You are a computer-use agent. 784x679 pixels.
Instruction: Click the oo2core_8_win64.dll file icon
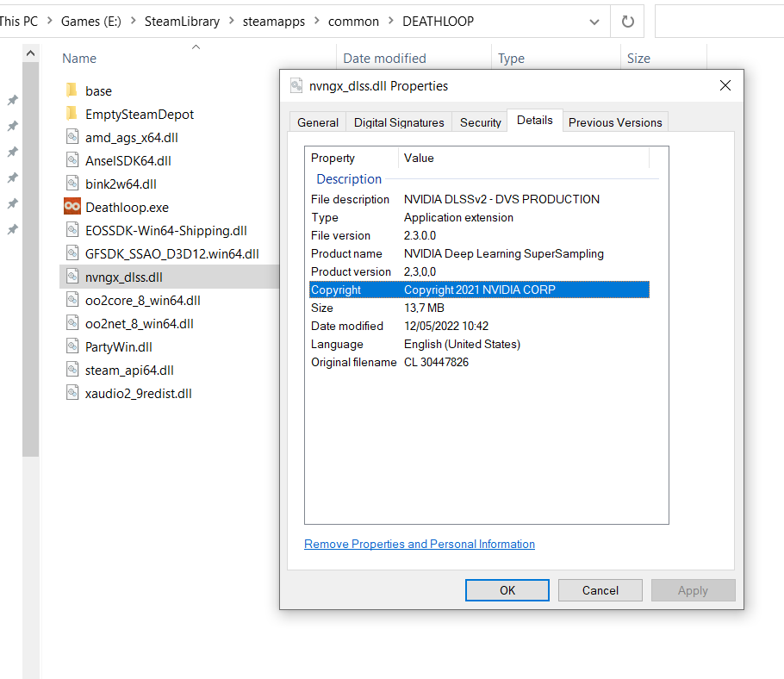pos(72,300)
